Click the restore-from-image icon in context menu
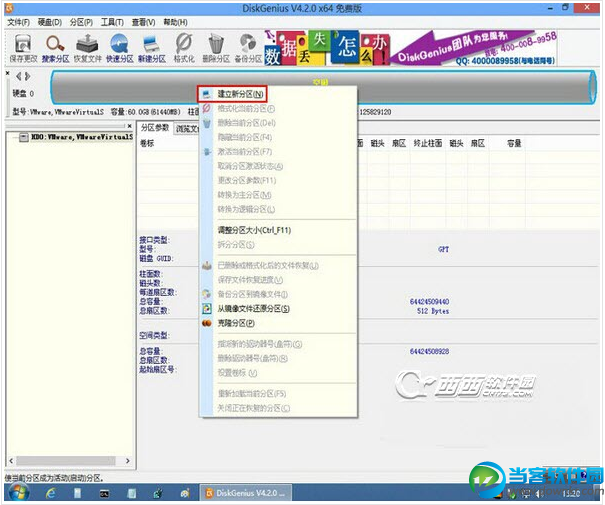The height and width of the screenshot is (505, 605). tap(207, 308)
